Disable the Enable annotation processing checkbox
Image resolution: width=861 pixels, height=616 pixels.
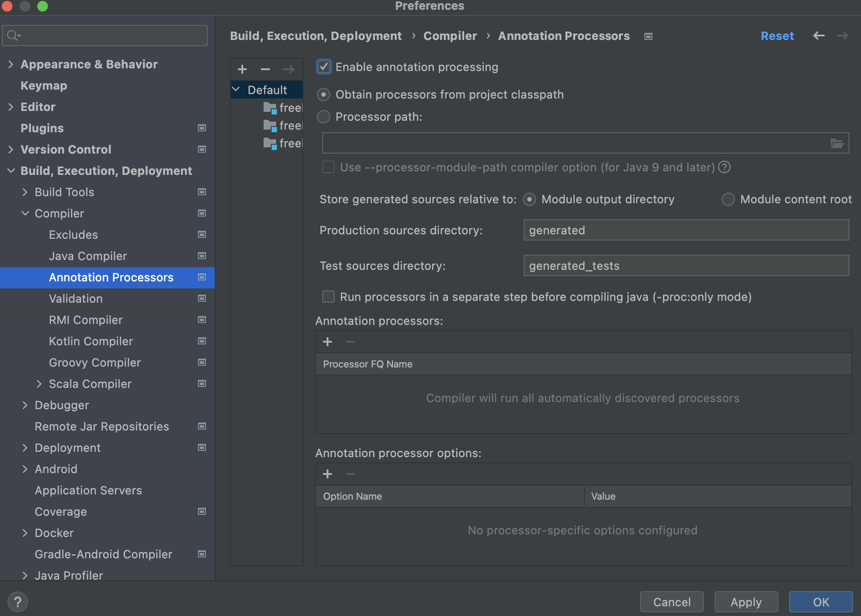[x=324, y=67]
